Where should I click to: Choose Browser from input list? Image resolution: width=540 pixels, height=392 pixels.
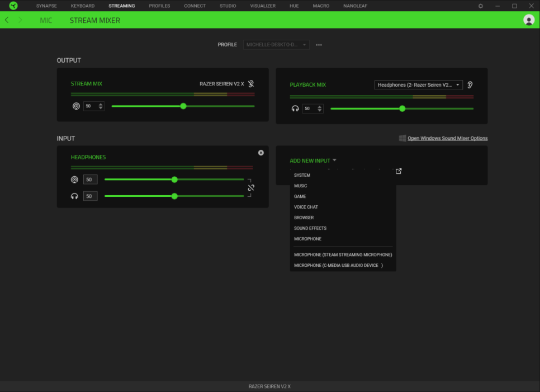343,218
